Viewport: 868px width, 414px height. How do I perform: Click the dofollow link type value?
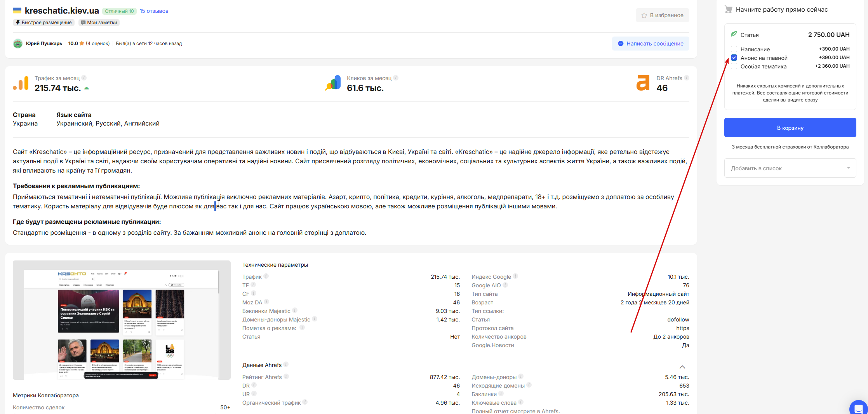coord(678,320)
